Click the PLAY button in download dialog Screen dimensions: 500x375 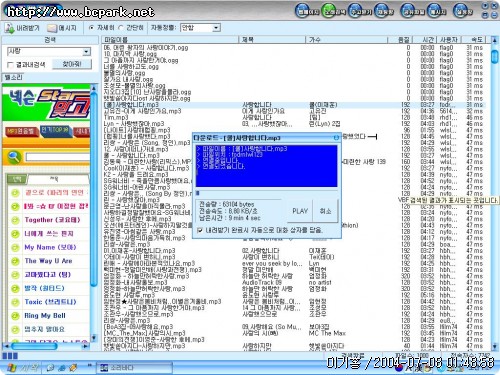tap(300, 211)
